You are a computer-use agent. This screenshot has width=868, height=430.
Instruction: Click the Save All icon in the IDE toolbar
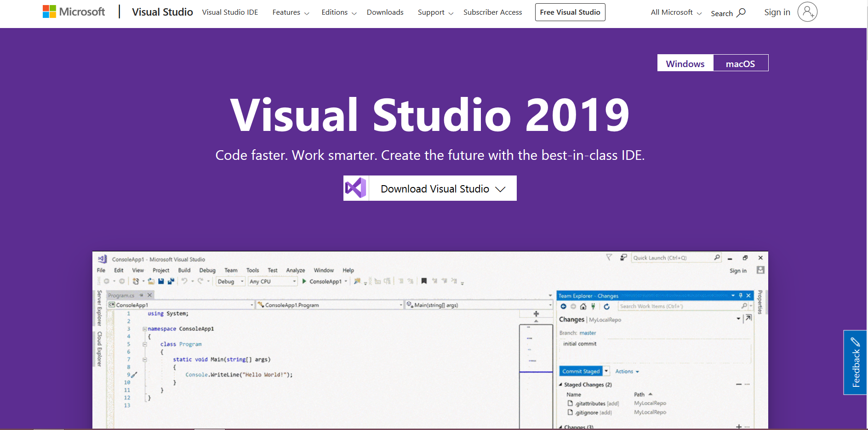pos(171,281)
